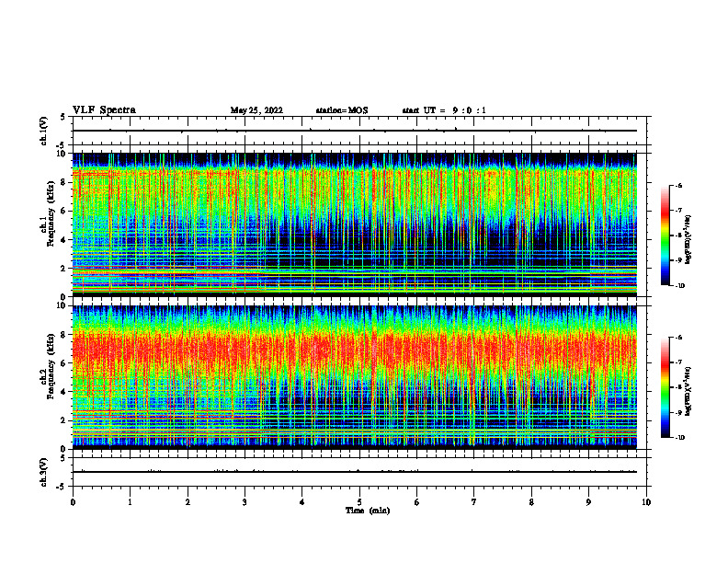This screenshot has width=728, height=563.
Task: Click the ch.1 voltage waveform trace
Action: [354, 131]
